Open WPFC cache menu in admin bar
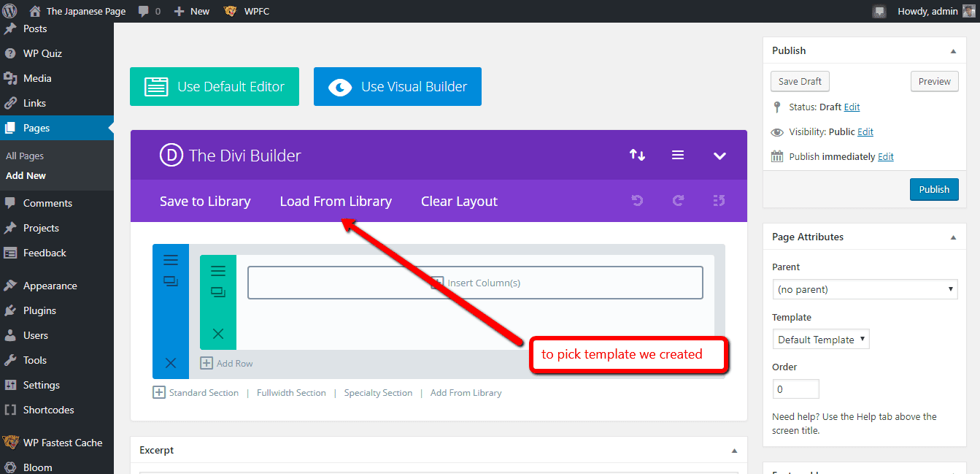Screen dimensions: 980x474 coord(247,11)
